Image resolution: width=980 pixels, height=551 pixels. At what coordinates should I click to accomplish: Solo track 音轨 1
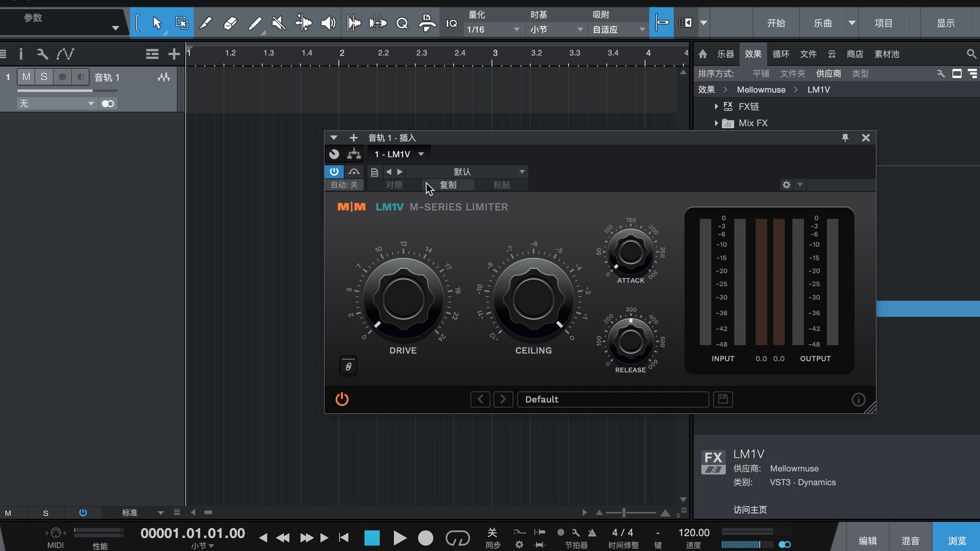click(x=44, y=77)
